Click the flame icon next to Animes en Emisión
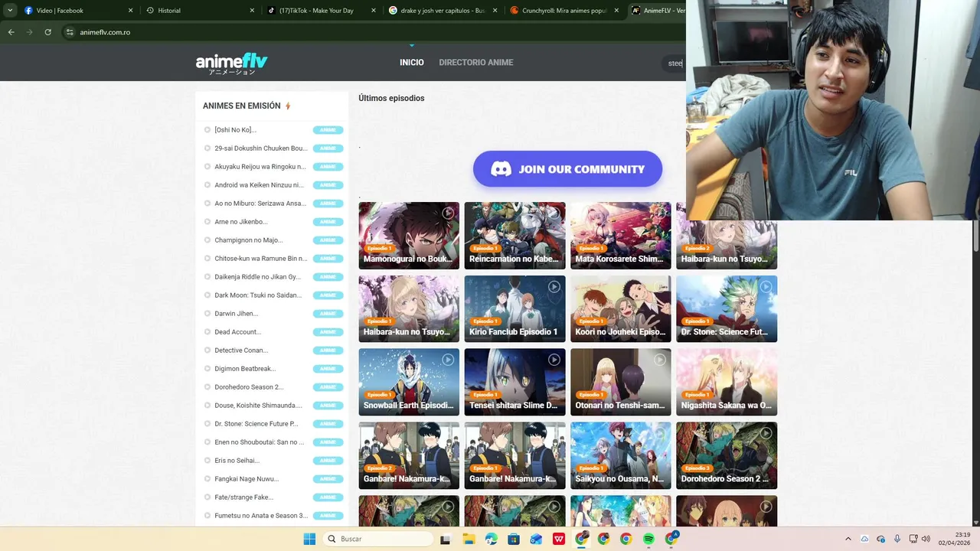The height and width of the screenshot is (551, 980). (288, 106)
